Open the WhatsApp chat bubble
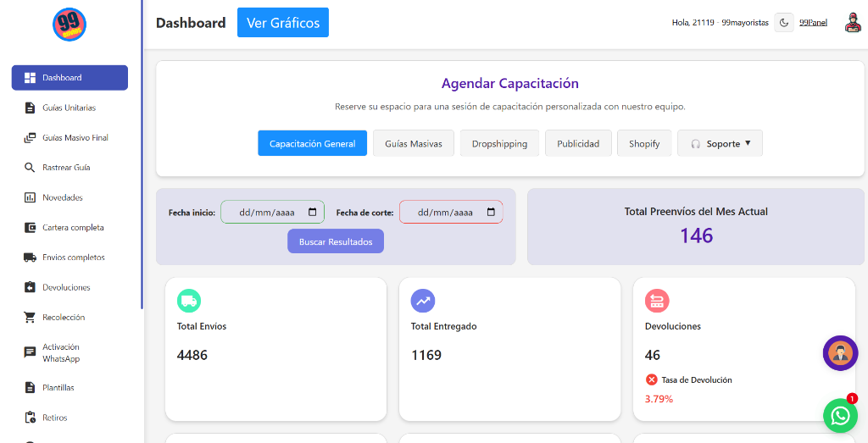Viewport: 868px width, 443px height. [x=840, y=415]
